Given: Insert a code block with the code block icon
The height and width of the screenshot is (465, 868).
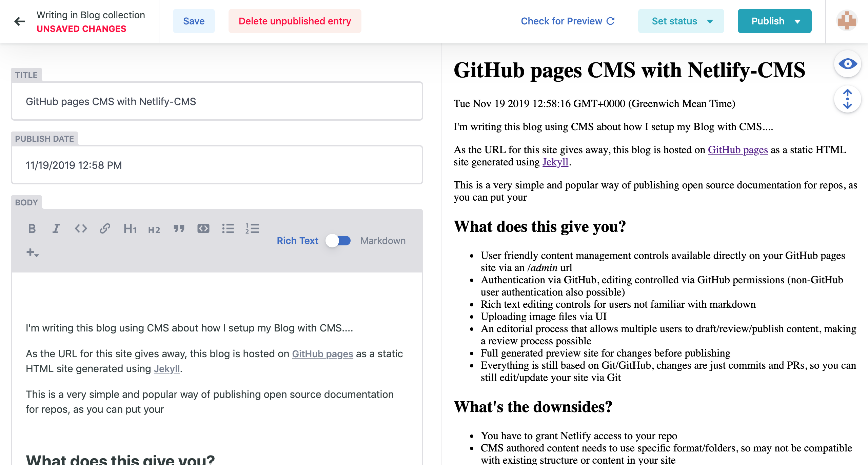Looking at the screenshot, I should click(x=203, y=229).
